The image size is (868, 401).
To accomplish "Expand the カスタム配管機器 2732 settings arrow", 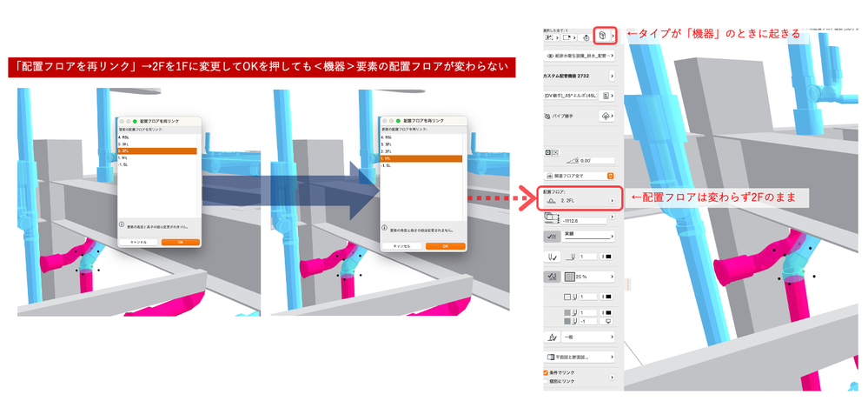I will [612, 77].
